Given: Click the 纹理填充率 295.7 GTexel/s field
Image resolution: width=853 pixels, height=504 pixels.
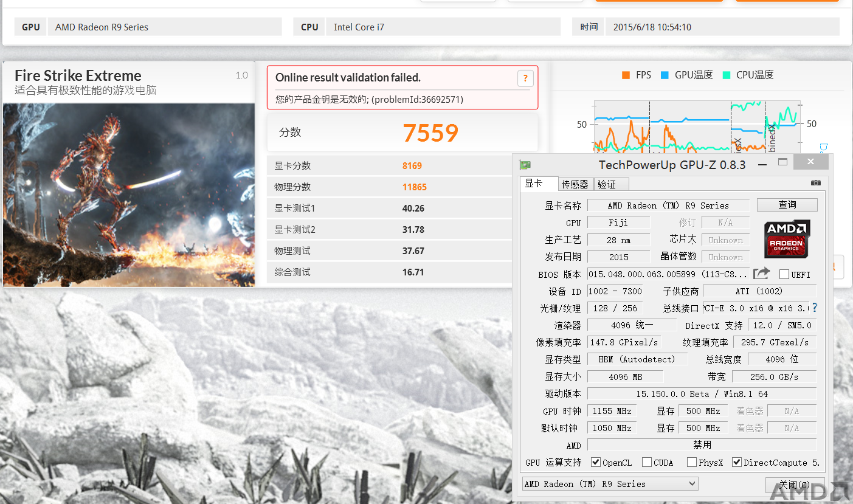Looking at the screenshot, I should point(775,342).
